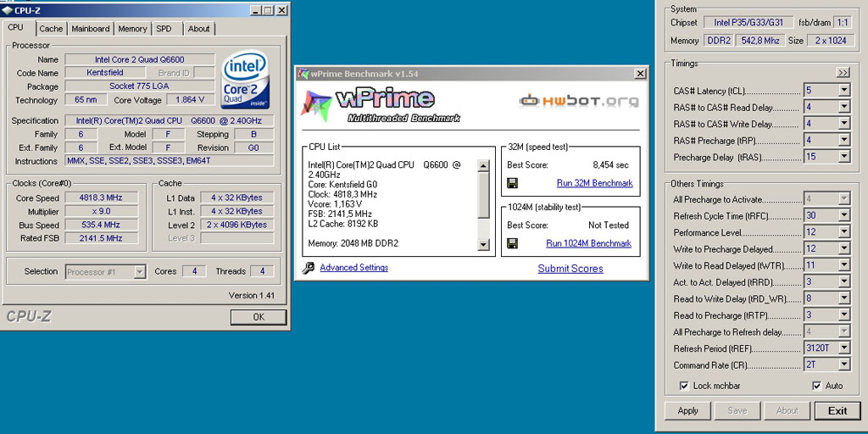868x434 pixels.
Task: Open the Write to Read Delayed (tWTR) dropdown
Action: [x=843, y=265]
